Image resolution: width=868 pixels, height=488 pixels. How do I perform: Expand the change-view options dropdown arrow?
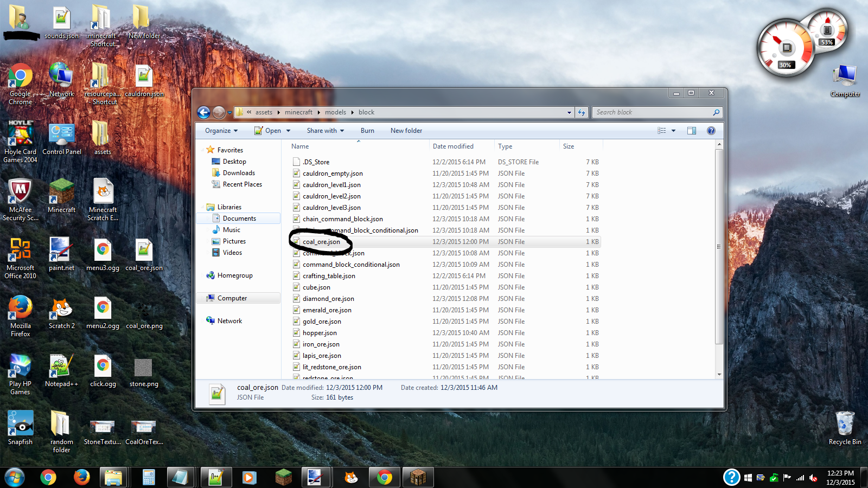(x=673, y=131)
